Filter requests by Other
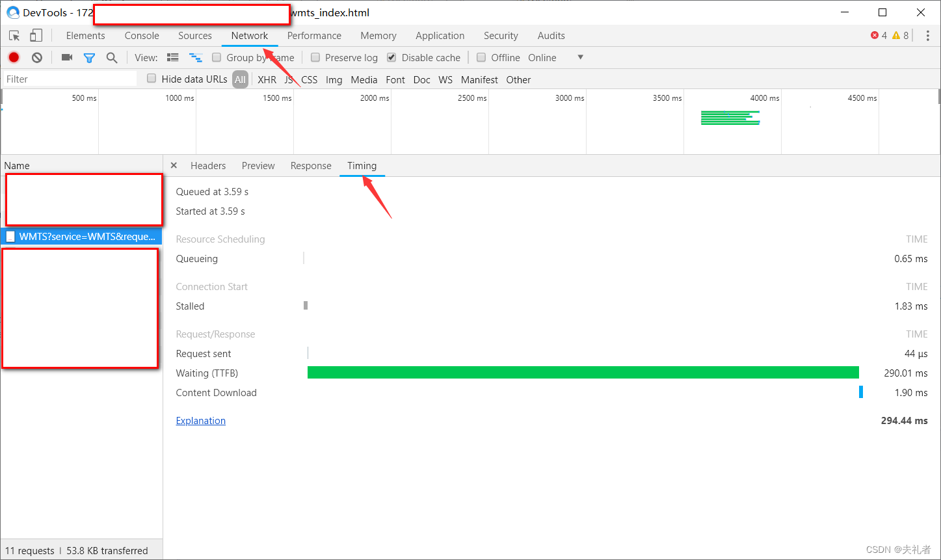Viewport: 941px width, 560px height. click(x=518, y=79)
